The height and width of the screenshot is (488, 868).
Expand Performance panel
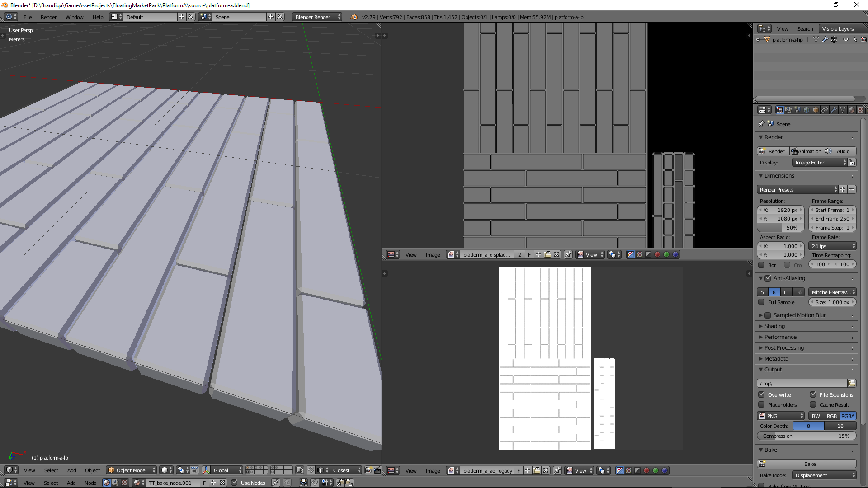tap(780, 337)
